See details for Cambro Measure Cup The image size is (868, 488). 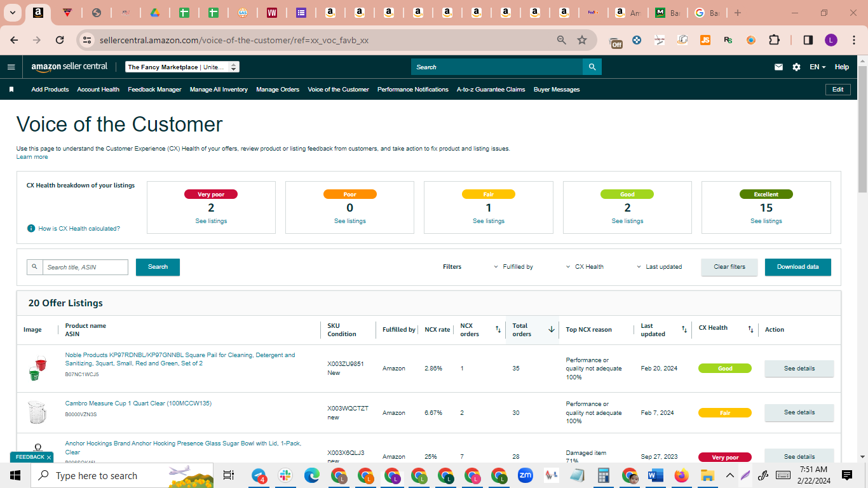[x=799, y=412]
